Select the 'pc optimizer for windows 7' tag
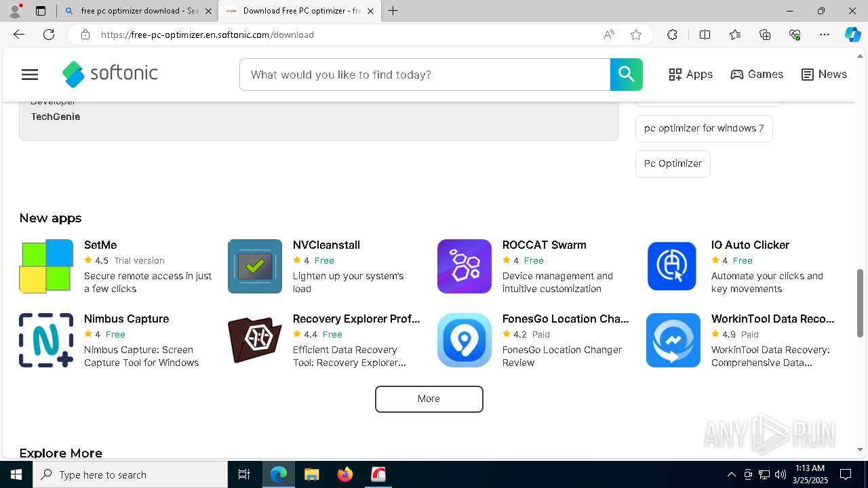Screen dimensions: 868x488 [x=704, y=128]
